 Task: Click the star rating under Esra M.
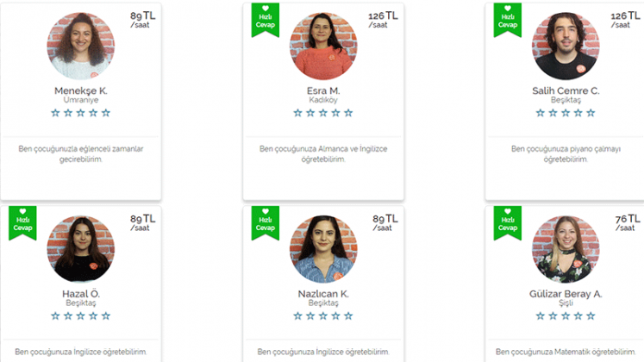[x=323, y=113]
